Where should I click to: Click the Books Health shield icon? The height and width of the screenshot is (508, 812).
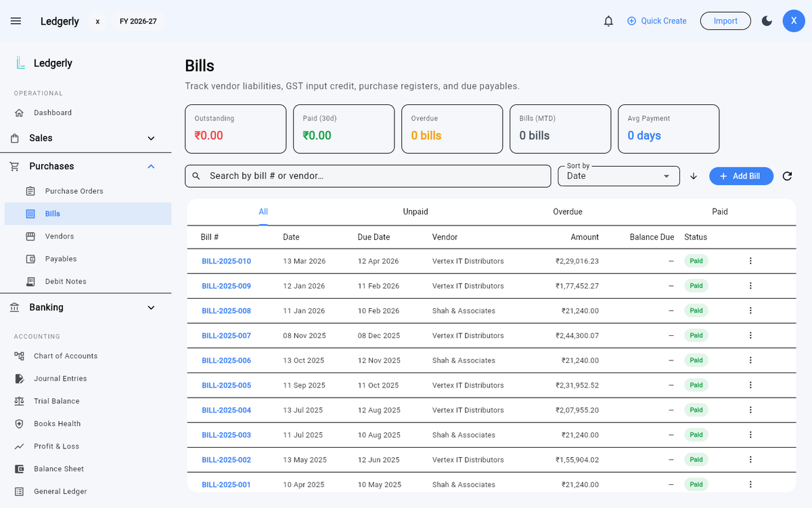(x=19, y=423)
